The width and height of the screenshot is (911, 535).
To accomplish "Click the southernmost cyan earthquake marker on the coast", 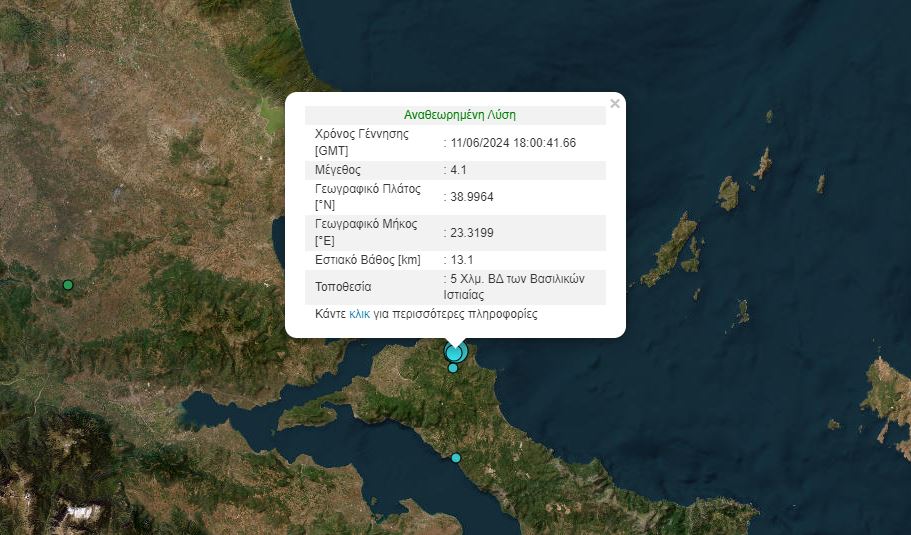I will click(456, 458).
